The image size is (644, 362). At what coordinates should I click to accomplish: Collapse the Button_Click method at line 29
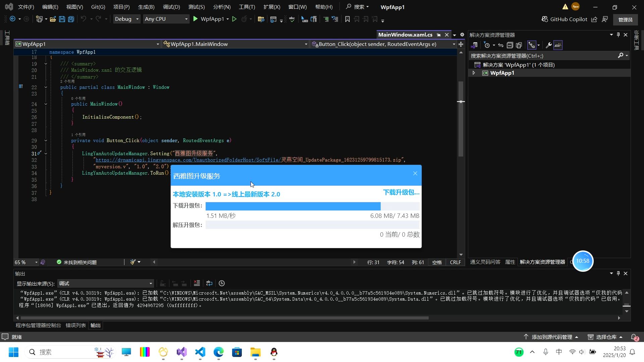click(46, 140)
